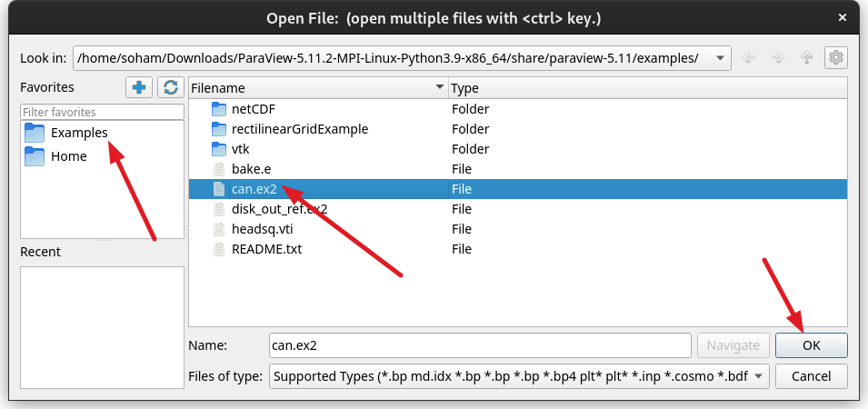Click the vtk folder icon
Viewport: 868px width, 409px height.
point(219,149)
